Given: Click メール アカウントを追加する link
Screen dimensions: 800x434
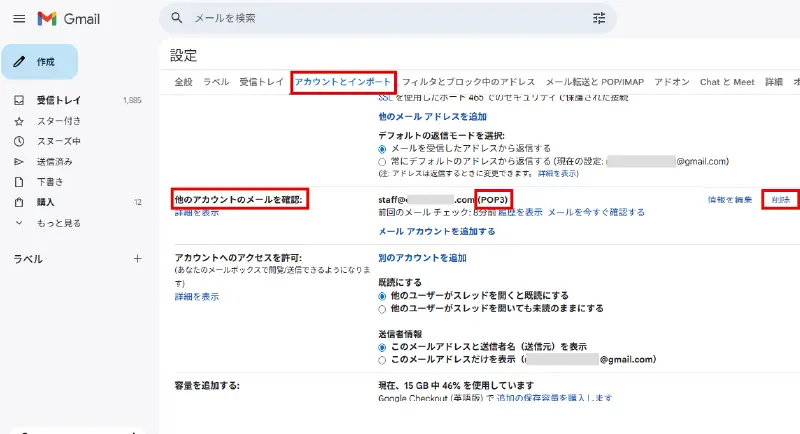Looking at the screenshot, I should coord(436,231).
